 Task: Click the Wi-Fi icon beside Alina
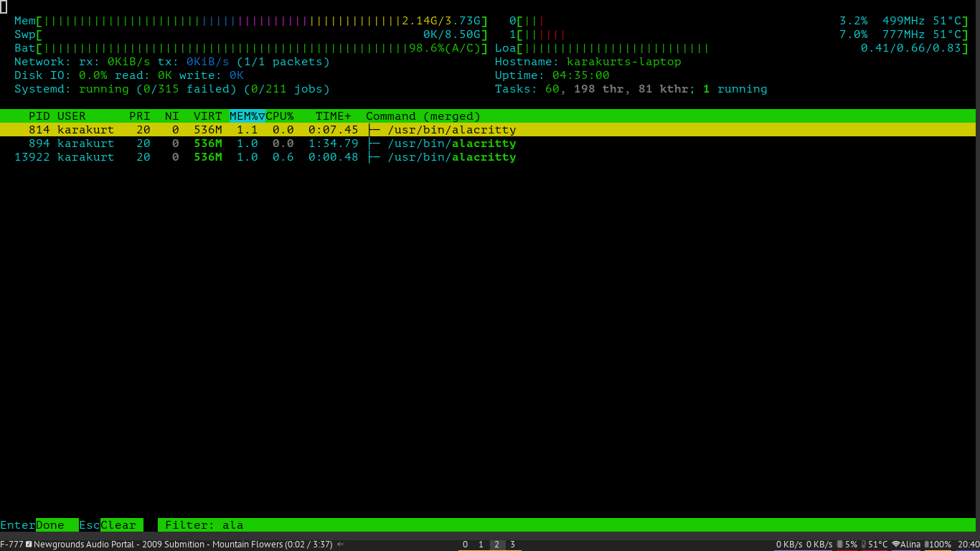pyautogui.click(x=895, y=545)
